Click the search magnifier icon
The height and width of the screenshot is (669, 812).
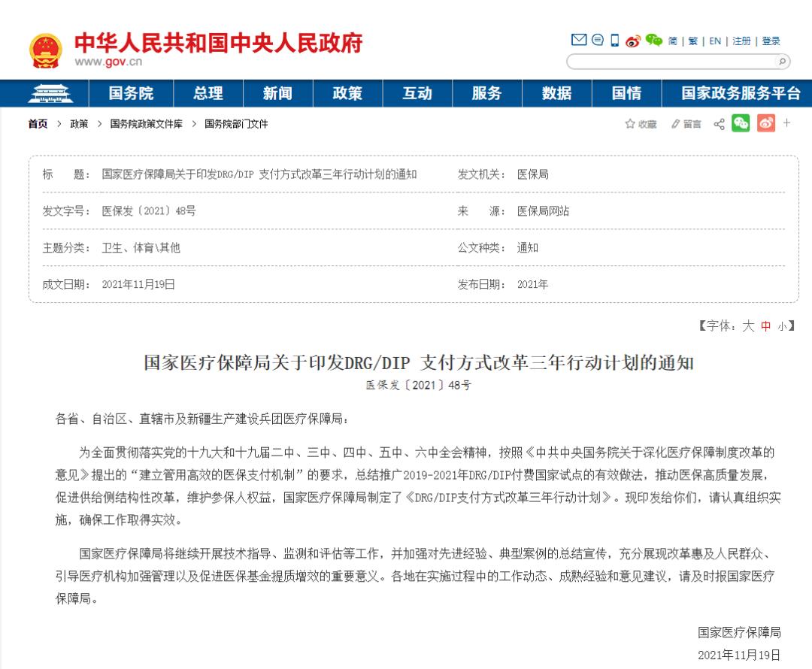(x=783, y=62)
